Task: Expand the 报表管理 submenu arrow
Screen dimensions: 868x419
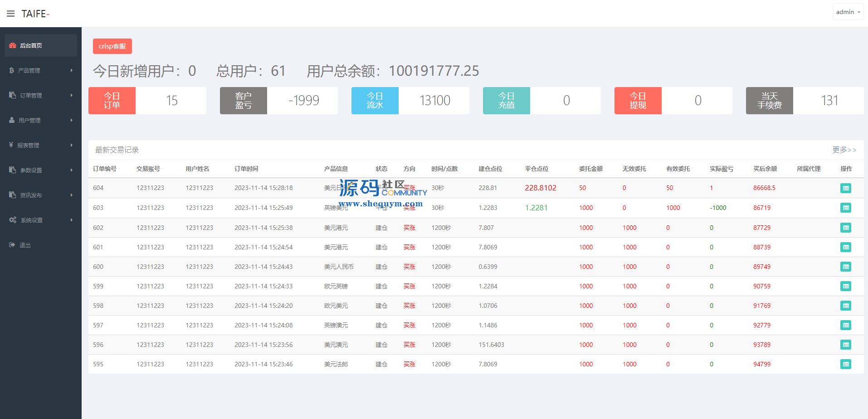Action: (71, 145)
